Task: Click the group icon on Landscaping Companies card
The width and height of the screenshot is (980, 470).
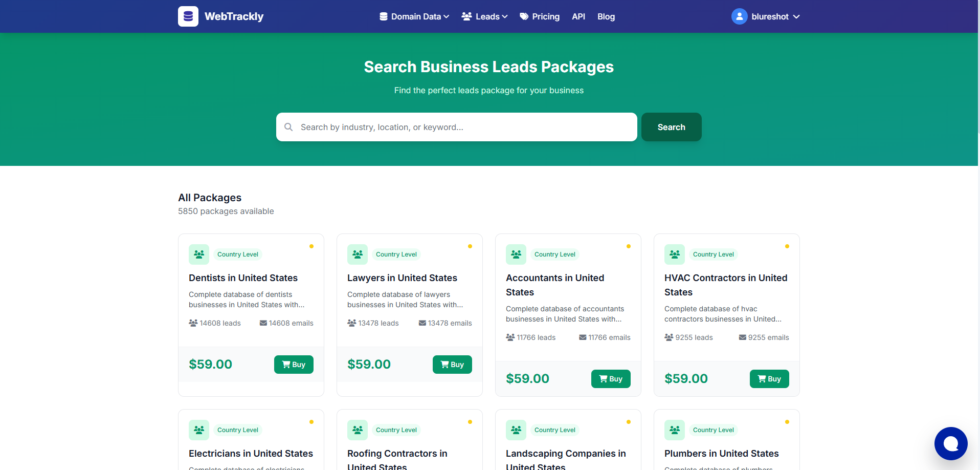Action: (x=516, y=430)
